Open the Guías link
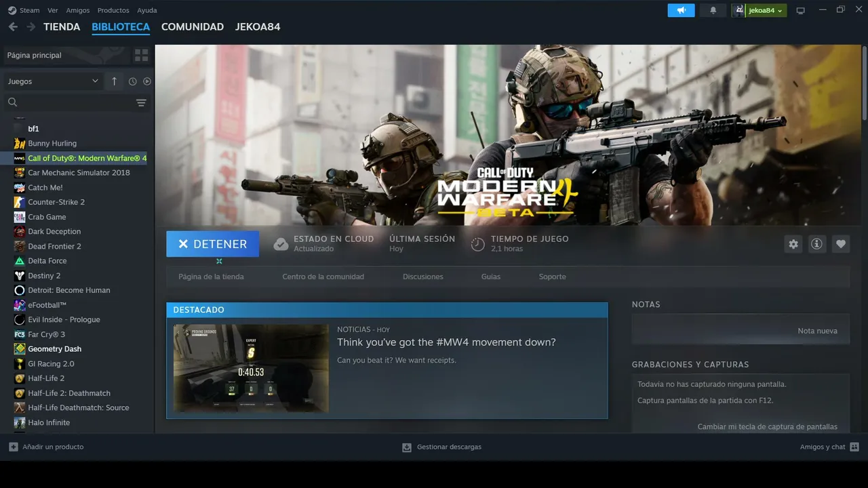868x488 pixels. 491,277
